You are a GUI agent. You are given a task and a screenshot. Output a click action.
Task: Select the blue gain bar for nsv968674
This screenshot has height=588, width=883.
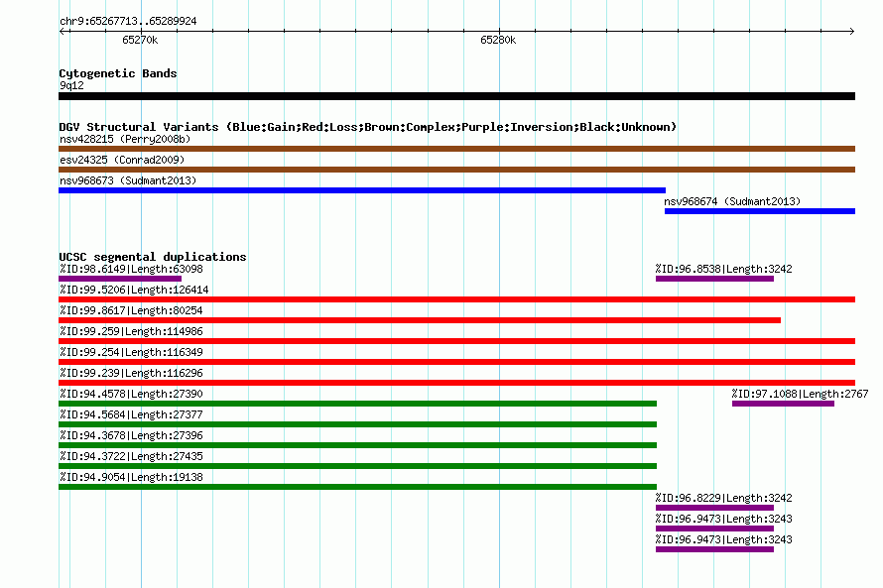coord(760,211)
